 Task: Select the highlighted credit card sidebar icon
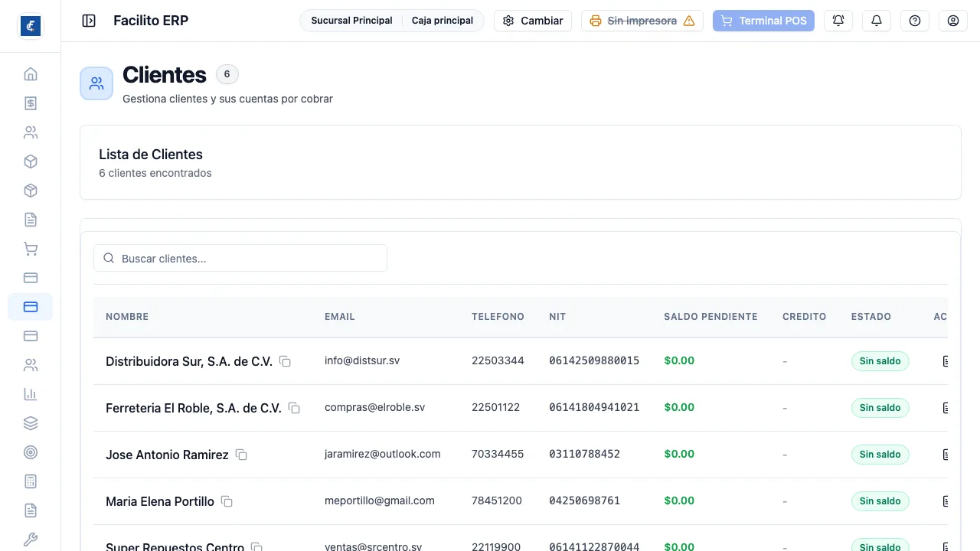click(x=31, y=307)
